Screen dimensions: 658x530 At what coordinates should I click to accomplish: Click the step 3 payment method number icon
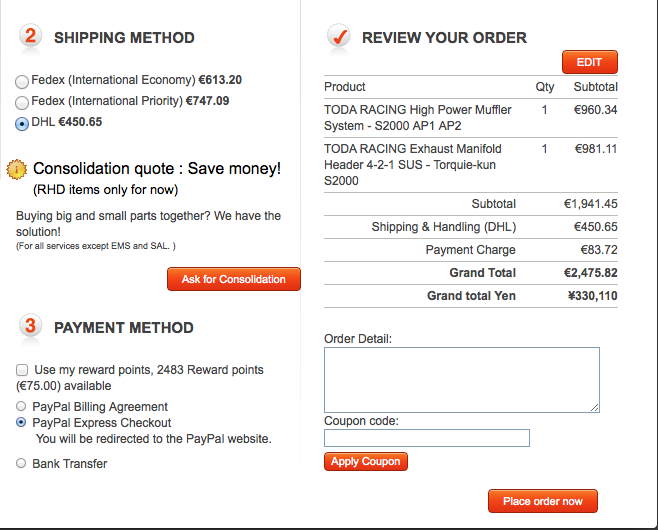click(30, 326)
